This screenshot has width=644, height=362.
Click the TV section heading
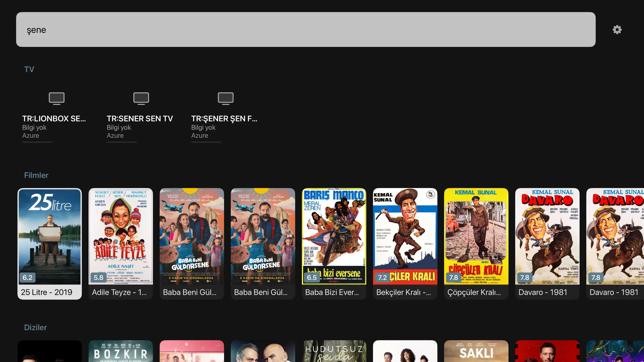pos(29,69)
